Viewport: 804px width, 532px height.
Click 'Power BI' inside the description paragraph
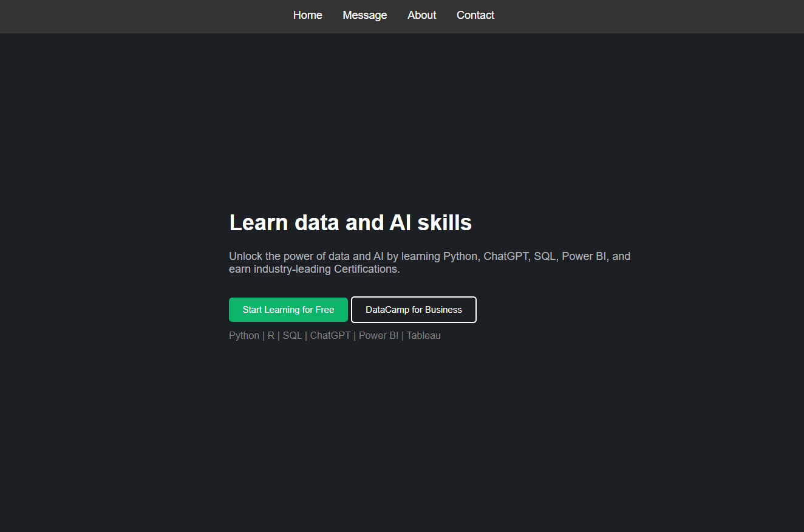tap(584, 256)
